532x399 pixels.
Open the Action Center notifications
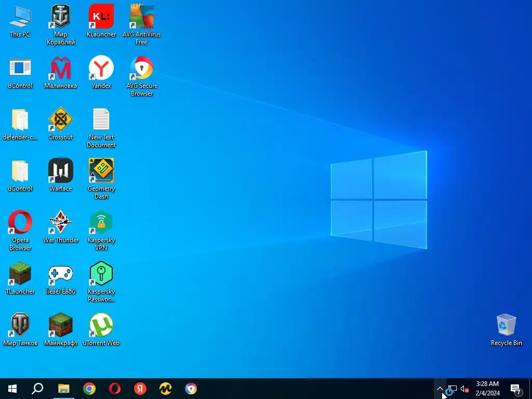pos(516,389)
